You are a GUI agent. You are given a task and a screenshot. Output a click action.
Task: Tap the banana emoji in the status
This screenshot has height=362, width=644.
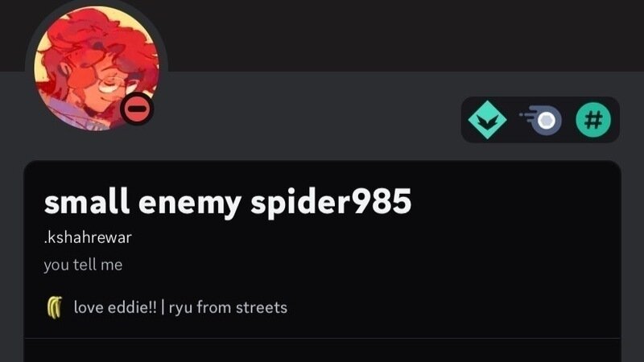click(x=55, y=307)
